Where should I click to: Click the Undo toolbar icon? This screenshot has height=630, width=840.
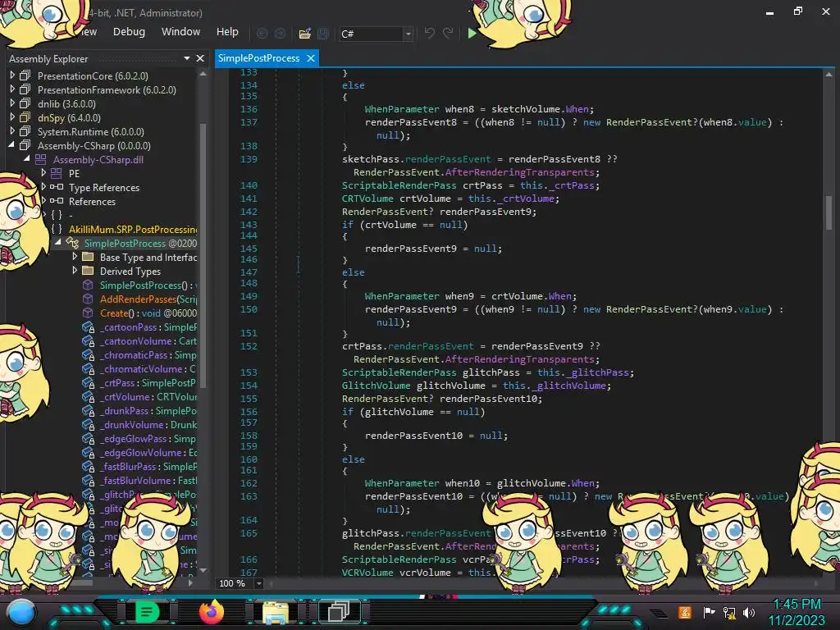coord(430,33)
